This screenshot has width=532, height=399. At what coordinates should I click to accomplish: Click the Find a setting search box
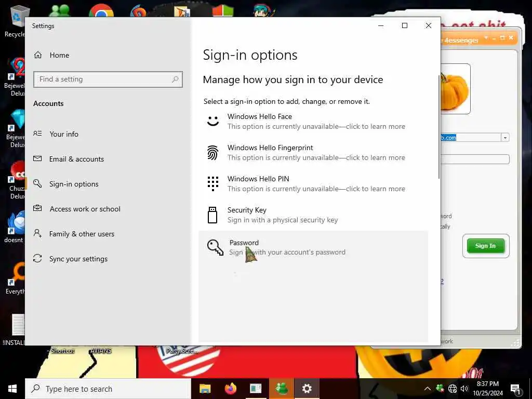(108, 79)
